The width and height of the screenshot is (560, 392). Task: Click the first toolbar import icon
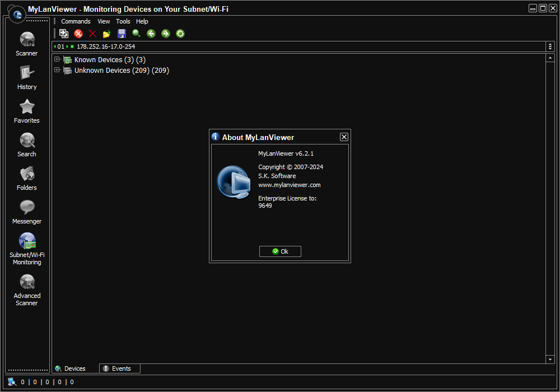pyautogui.click(x=64, y=34)
